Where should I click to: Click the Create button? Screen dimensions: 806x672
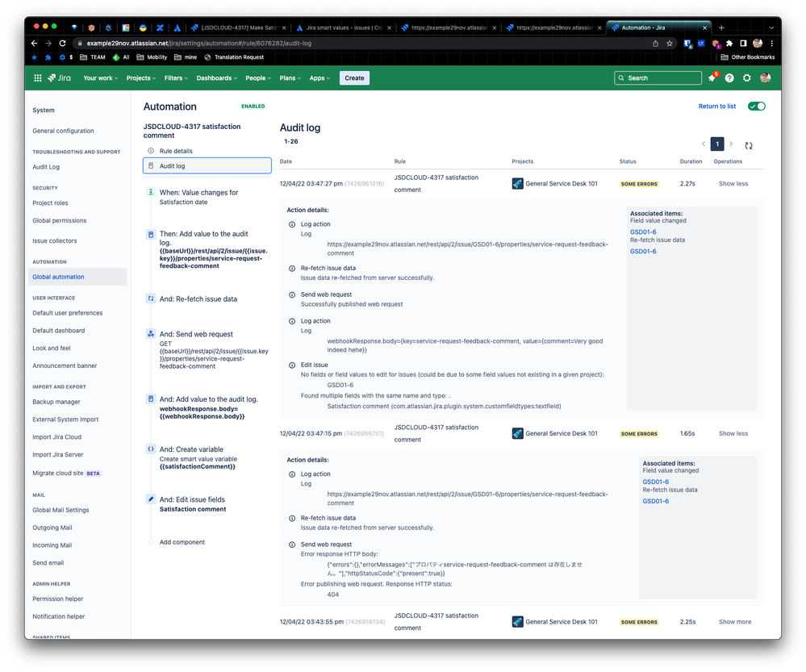(354, 78)
